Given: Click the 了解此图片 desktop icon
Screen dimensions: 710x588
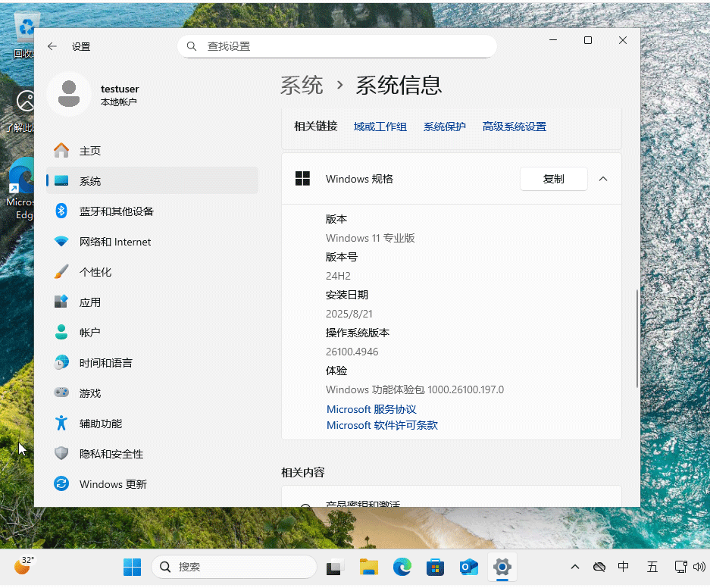Looking at the screenshot, I should (x=20, y=111).
